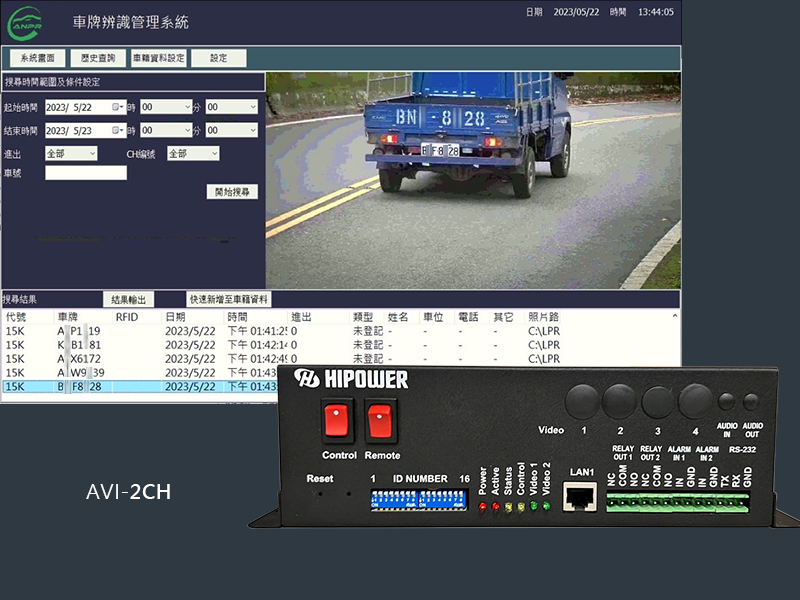This screenshot has width=800, height=600.
Task: Click the 結果輸出 export button
Action: pyautogui.click(x=128, y=299)
